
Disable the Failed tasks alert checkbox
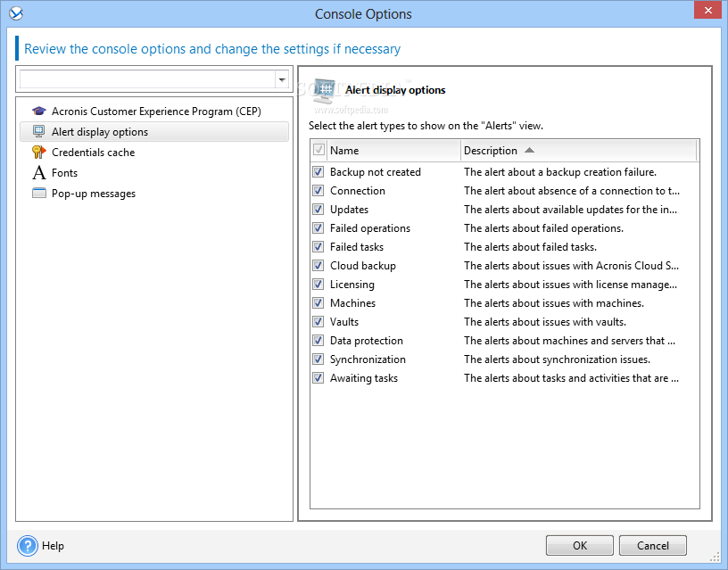tap(318, 246)
